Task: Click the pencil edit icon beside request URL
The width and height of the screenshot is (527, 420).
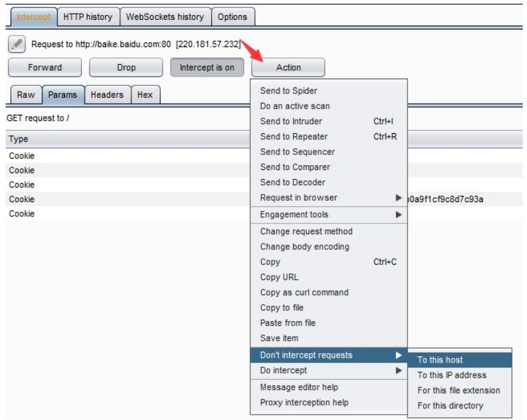Action: pos(17,44)
